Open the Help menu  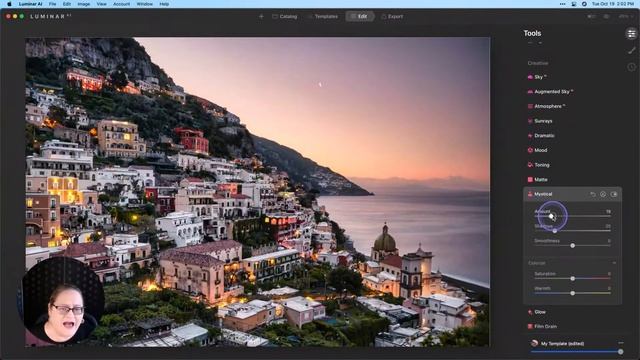tap(164, 4)
